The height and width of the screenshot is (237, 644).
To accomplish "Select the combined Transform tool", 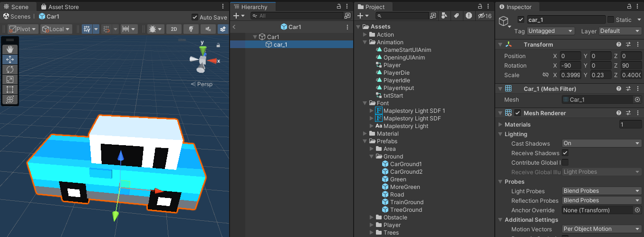I will pos(10,99).
